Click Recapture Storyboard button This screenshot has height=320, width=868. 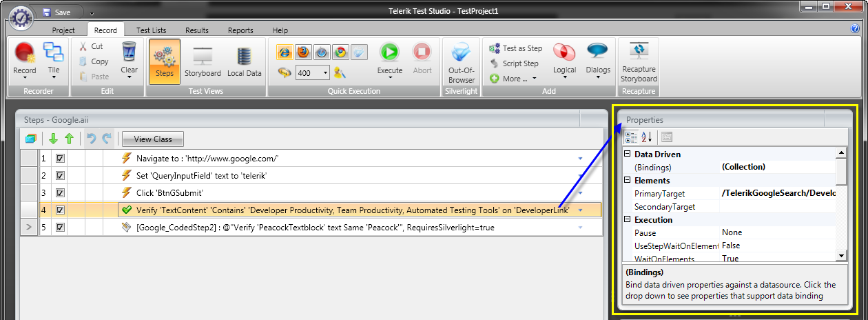tap(639, 62)
